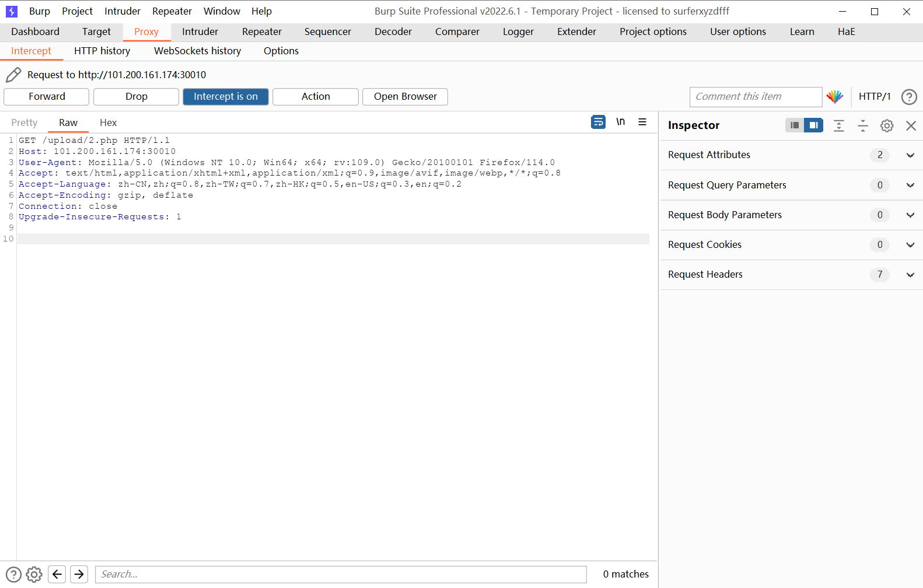
Task: Toggle Intercept is on button
Action: pos(226,97)
